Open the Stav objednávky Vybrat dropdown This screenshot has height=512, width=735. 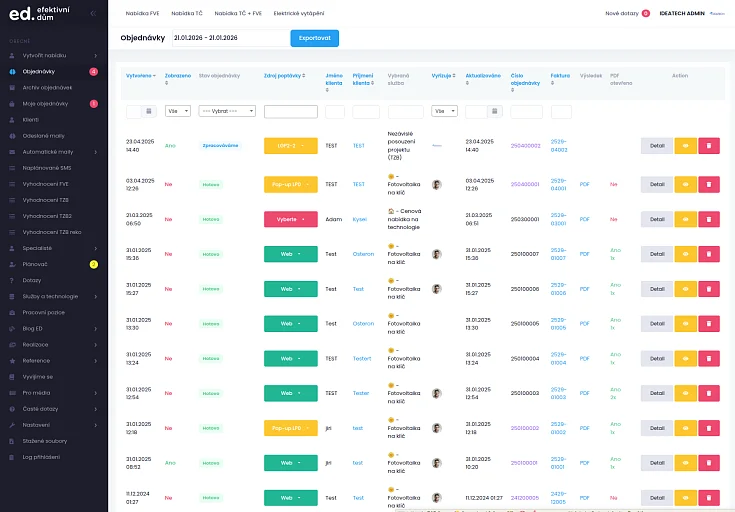[227, 111]
